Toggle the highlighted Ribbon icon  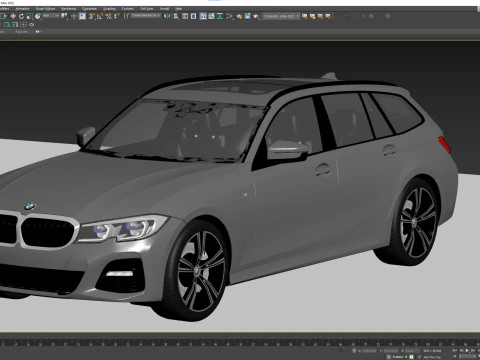pos(203,16)
